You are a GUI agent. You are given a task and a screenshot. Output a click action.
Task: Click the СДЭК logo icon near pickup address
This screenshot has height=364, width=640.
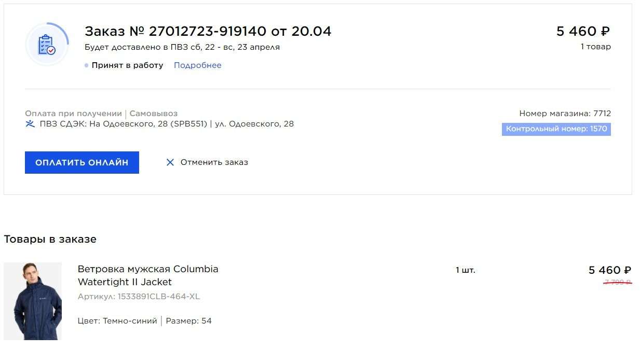(x=30, y=124)
